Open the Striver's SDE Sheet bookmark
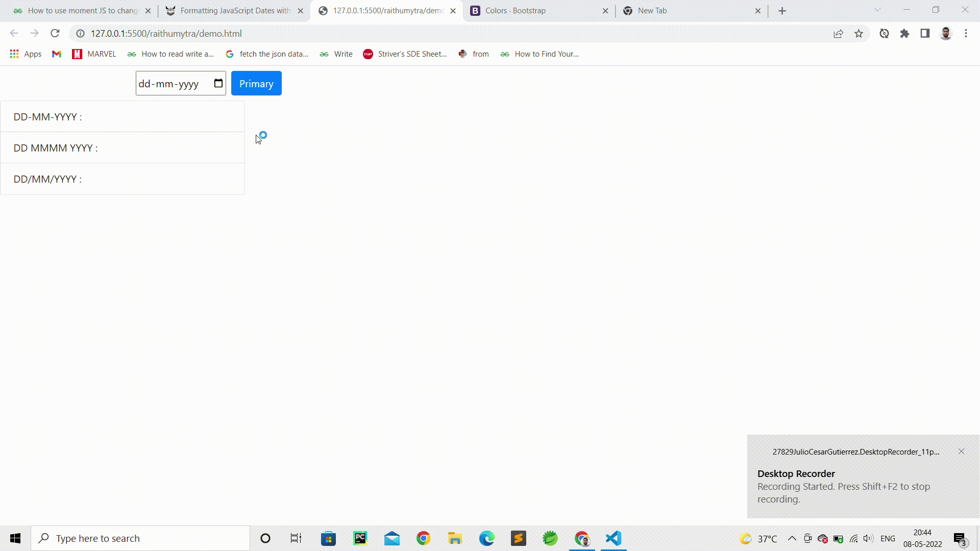 405,54
